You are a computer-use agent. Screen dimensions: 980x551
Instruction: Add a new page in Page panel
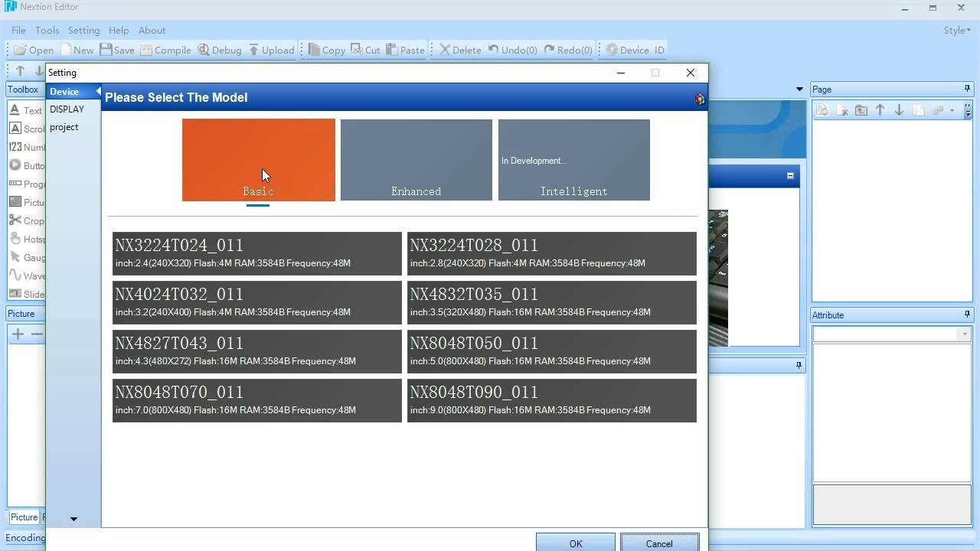[x=822, y=110]
